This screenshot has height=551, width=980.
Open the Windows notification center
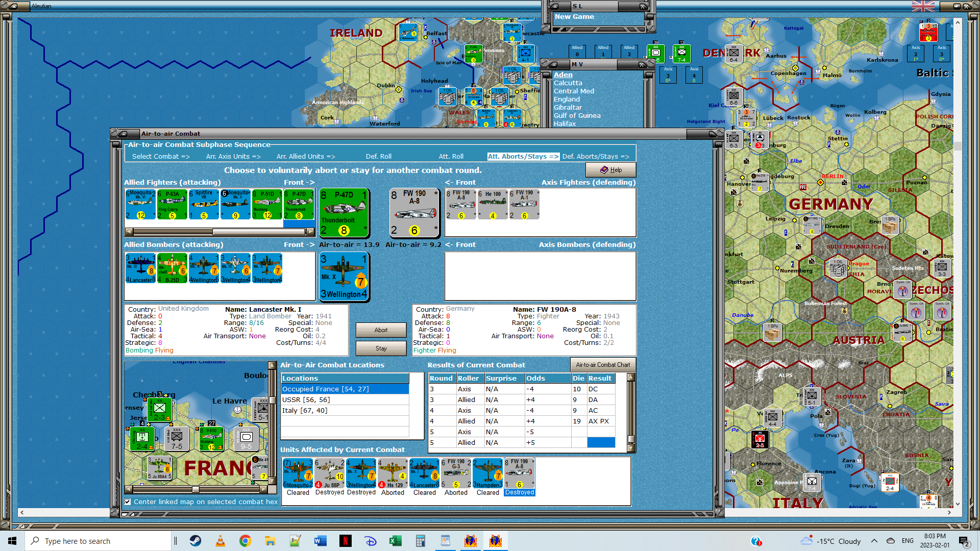click(964, 541)
